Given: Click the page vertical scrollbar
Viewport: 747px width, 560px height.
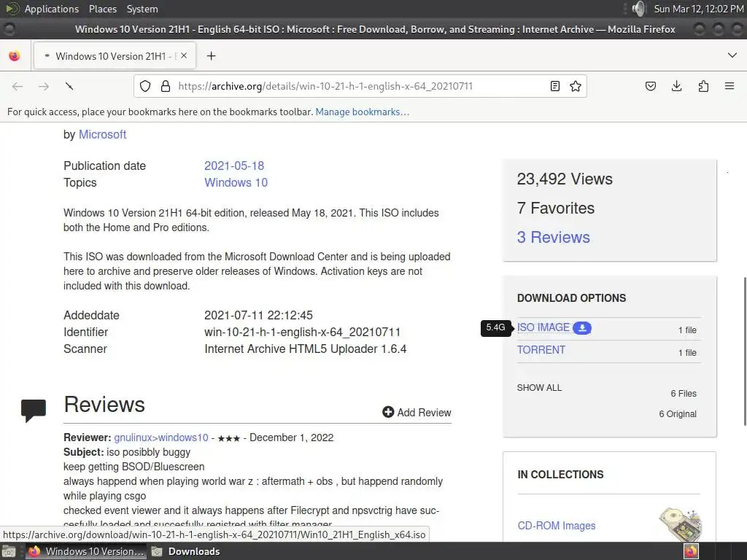Looking at the screenshot, I should [744, 351].
